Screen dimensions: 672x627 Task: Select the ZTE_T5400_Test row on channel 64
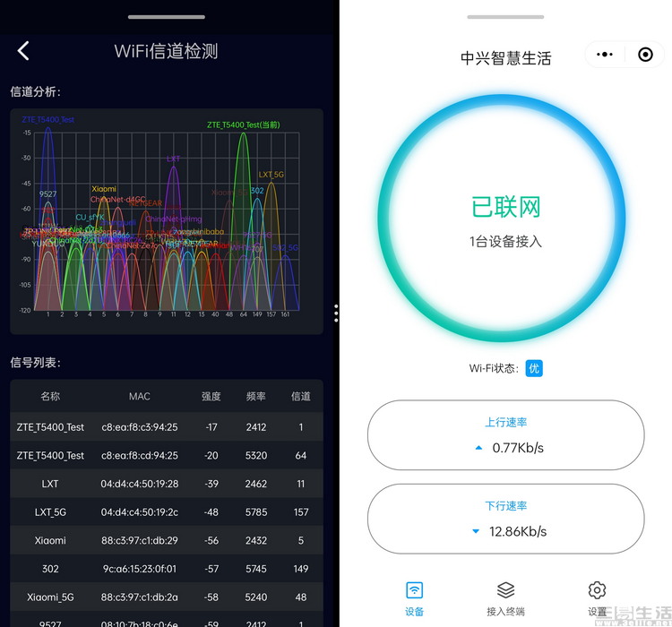[x=167, y=455]
